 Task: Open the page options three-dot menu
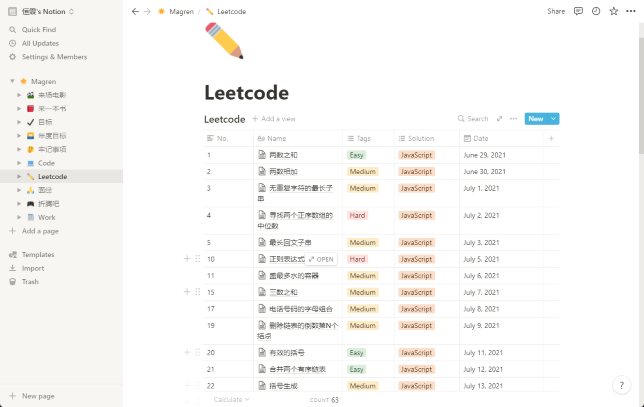630,11
